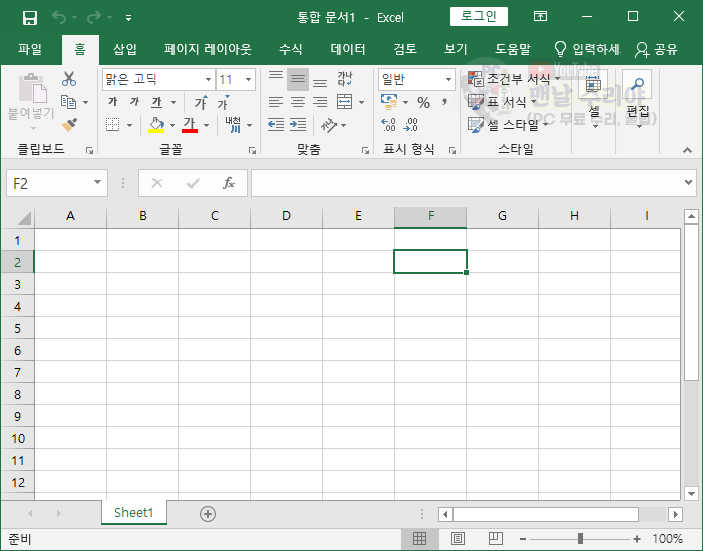Center cell text horizontally
Viewport: 703px width, 551px height.
pos(298,102)
